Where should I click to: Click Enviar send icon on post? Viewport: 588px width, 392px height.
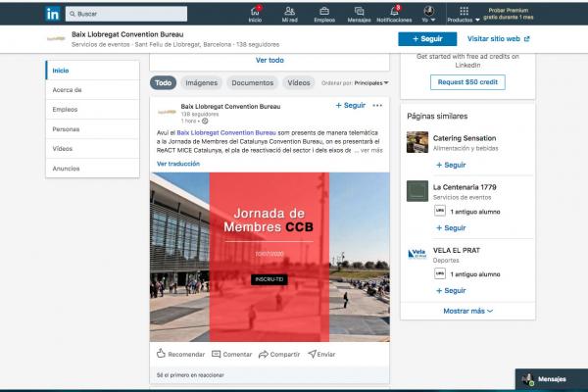(x=313, y=354)
